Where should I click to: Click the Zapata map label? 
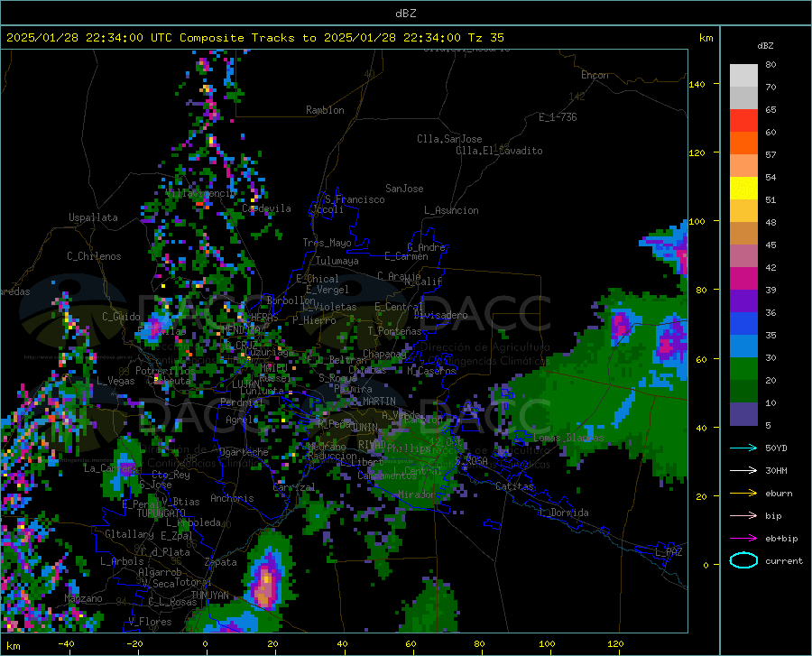click(x=221, y=562)
